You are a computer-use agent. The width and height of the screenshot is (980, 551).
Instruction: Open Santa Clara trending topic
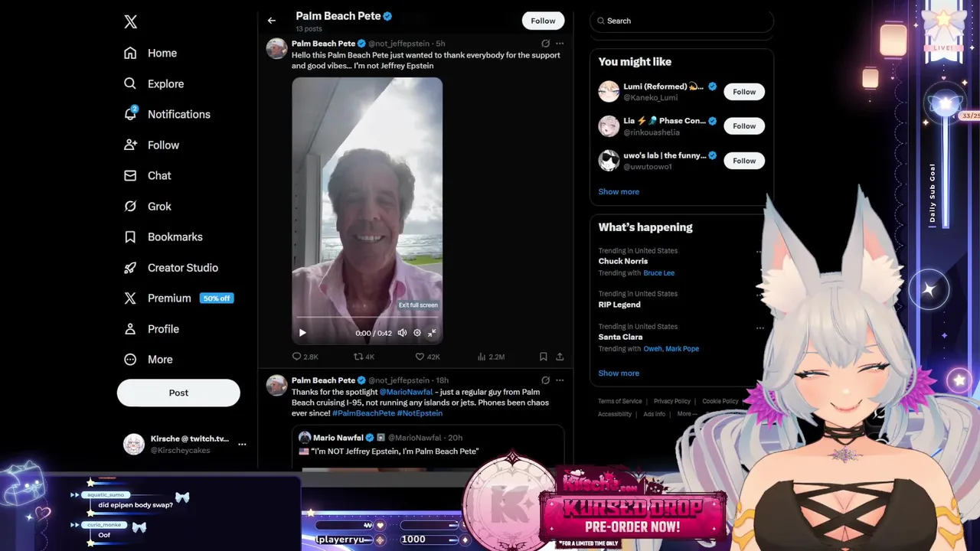click(620, 337)
